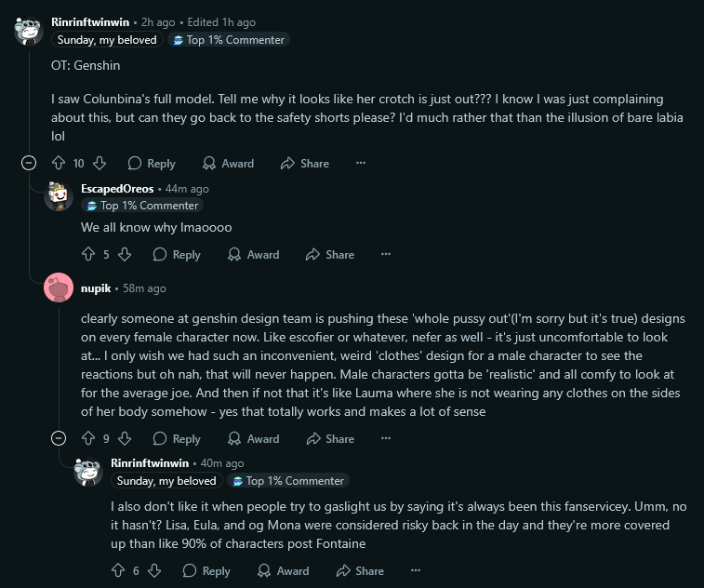Downvote Rinrinftwinwin's top comment
Viewport: 704px width, 588px height.
pyautogui.click(x=100, y=163)
